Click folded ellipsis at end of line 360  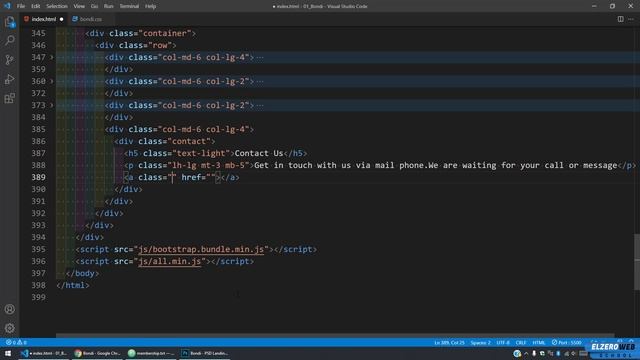(260, 81)
